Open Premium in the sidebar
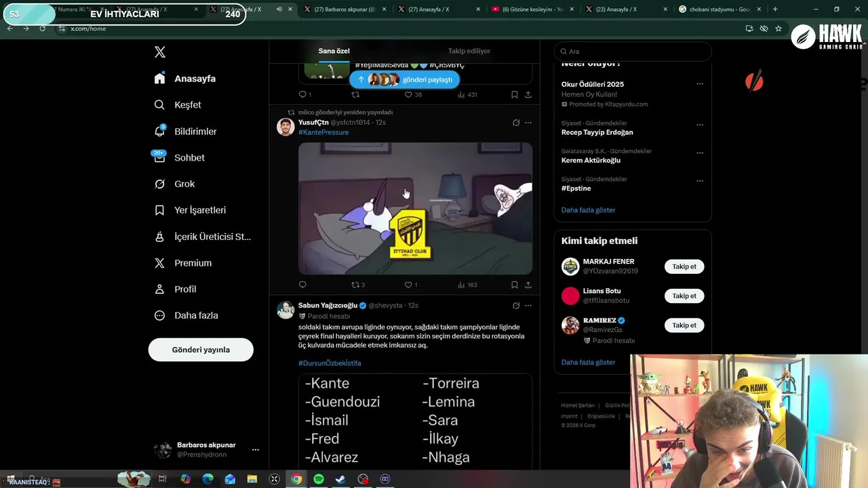The height and width of the screenshot is (488, 868). [183, 263]
